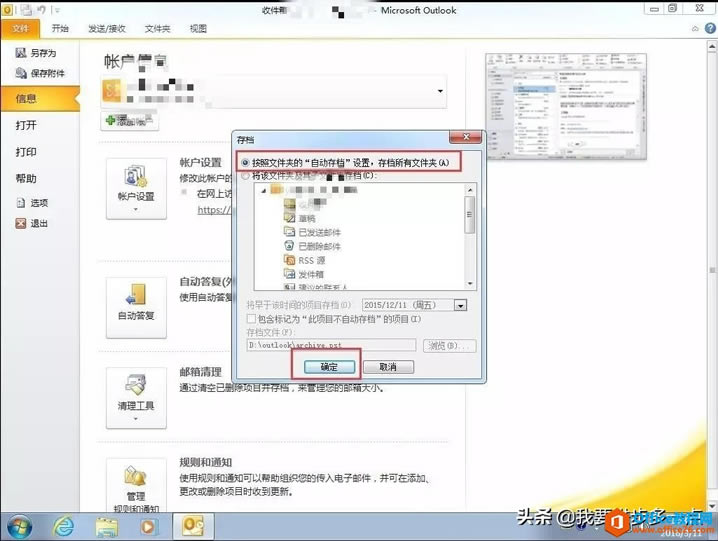Screen dimensions: 718x541
Task: Open the 发送/接收 ribbon tab
Action: (107, 29)
